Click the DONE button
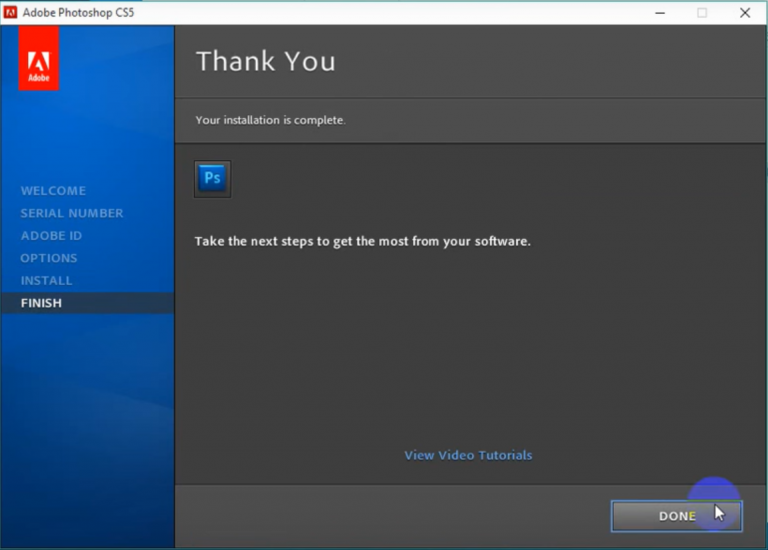The image size is (768, 550). tap(676, 516)
